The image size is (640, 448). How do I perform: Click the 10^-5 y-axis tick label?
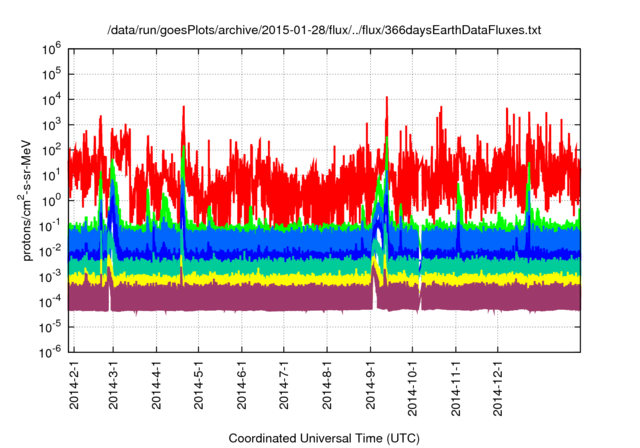pyautogui.click(x=50, y=327)
